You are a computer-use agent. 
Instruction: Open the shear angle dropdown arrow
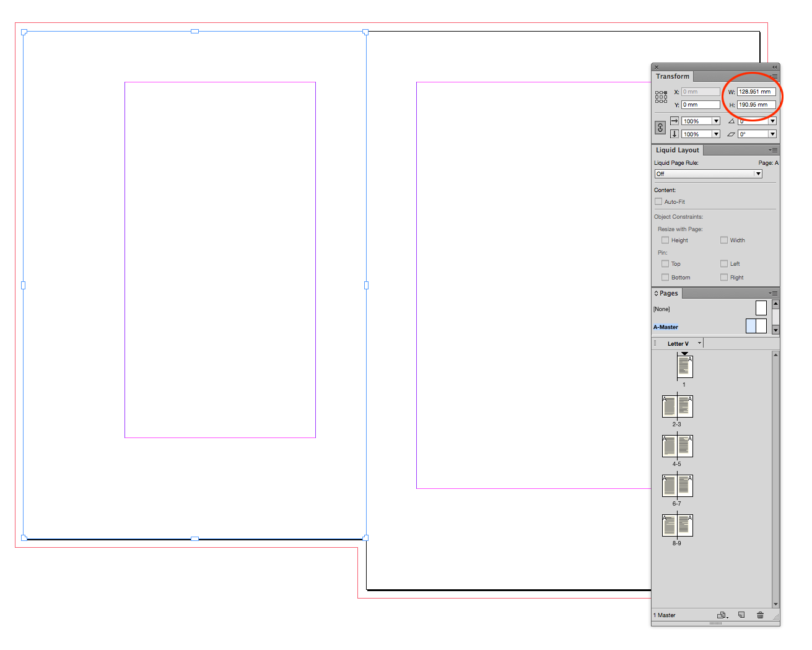772,134
